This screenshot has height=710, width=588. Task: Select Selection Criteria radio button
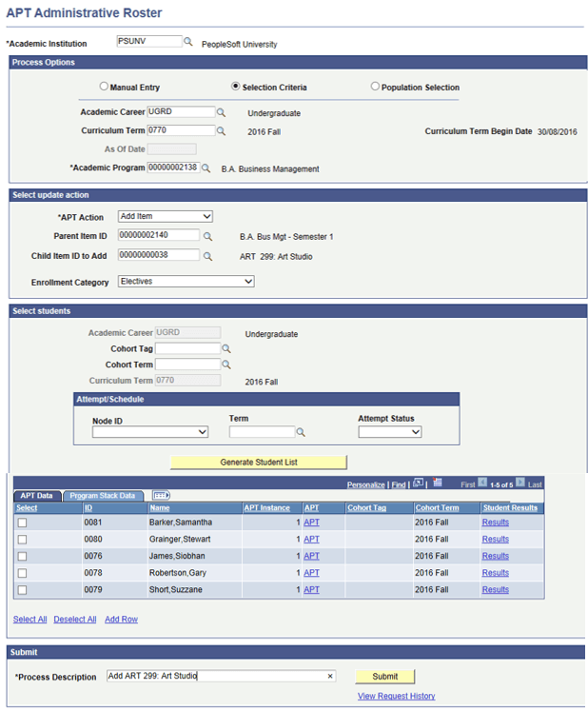235,86
